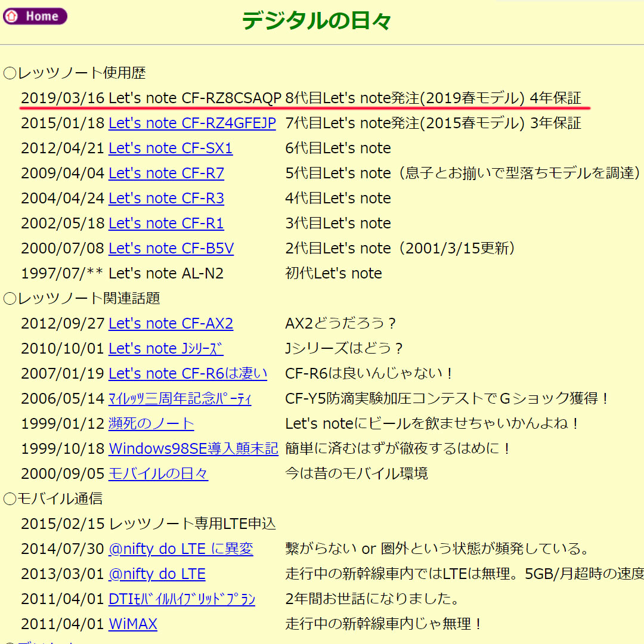The image size is (644, 644).
Task: Open the Let's note CF-B5V link
Action: pos(171,249)
